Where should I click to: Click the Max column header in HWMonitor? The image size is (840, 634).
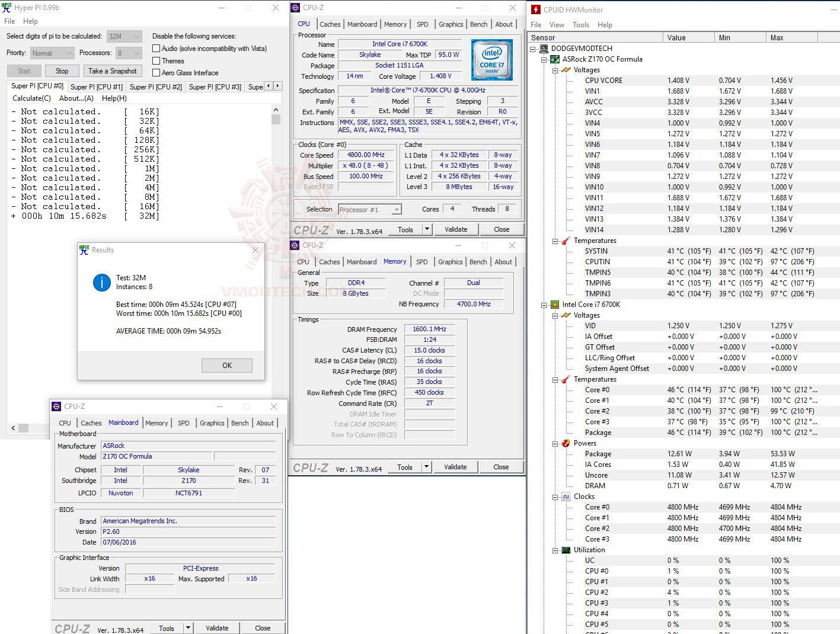click(792, 37)
